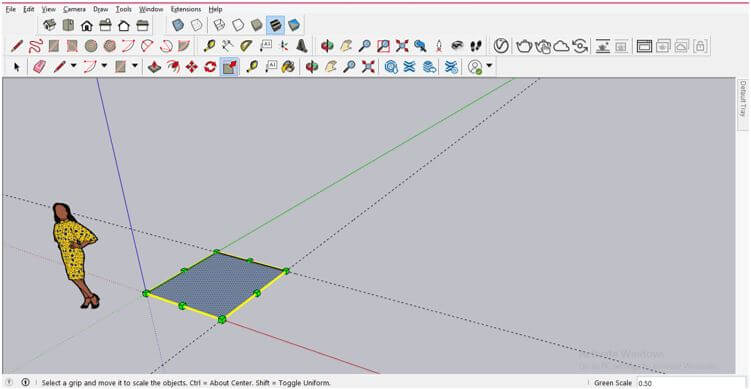Image resolution: width=751 pixels, height=389 pixels.
Task: Enable Shaded face style
Action: tap(257, 25)
